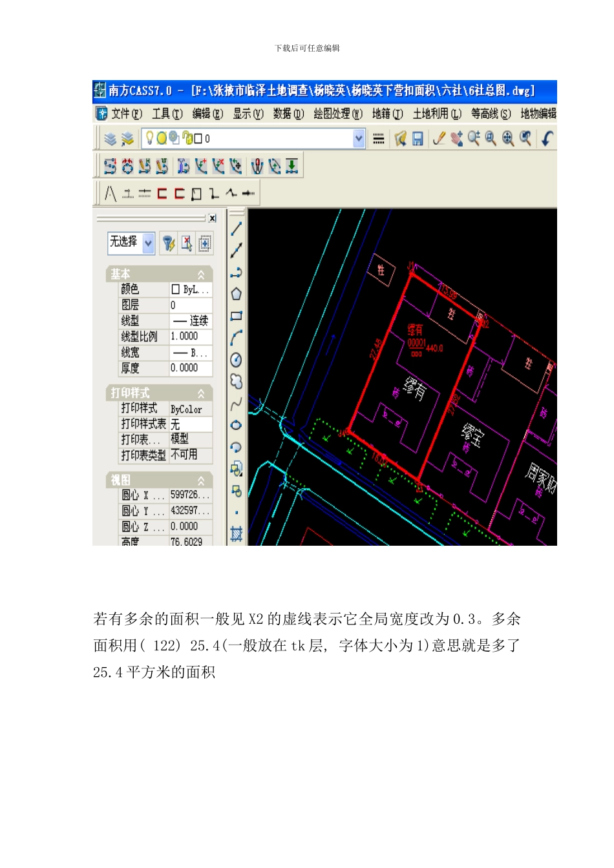Select the Spline tool
Viewport: 614px width, 868px height.
237,404
